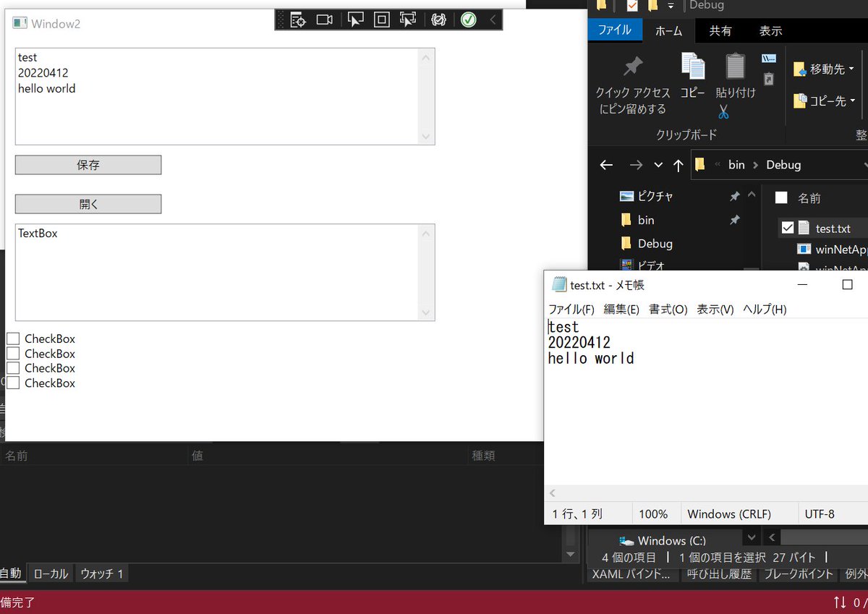Click the Window2 title bar app icon
Viewport: 868px width, 614px height.
[x=20, y=23]
